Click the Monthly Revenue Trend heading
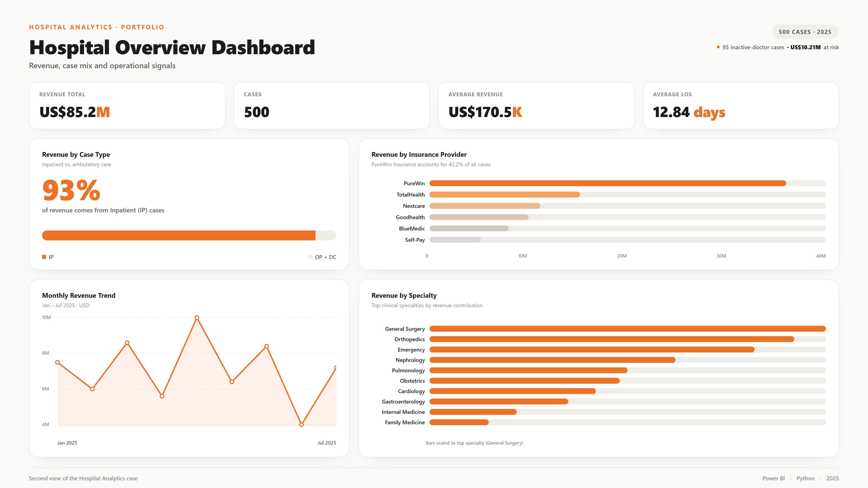 78,295
